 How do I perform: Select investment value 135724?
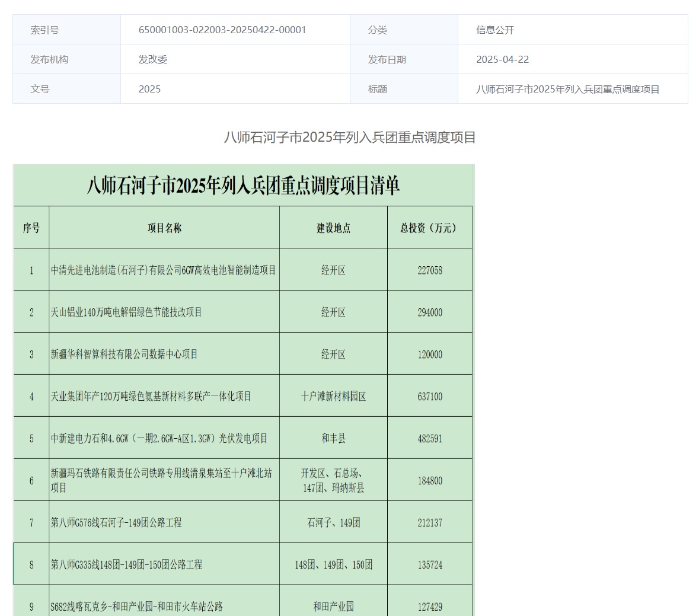(430, 565)
